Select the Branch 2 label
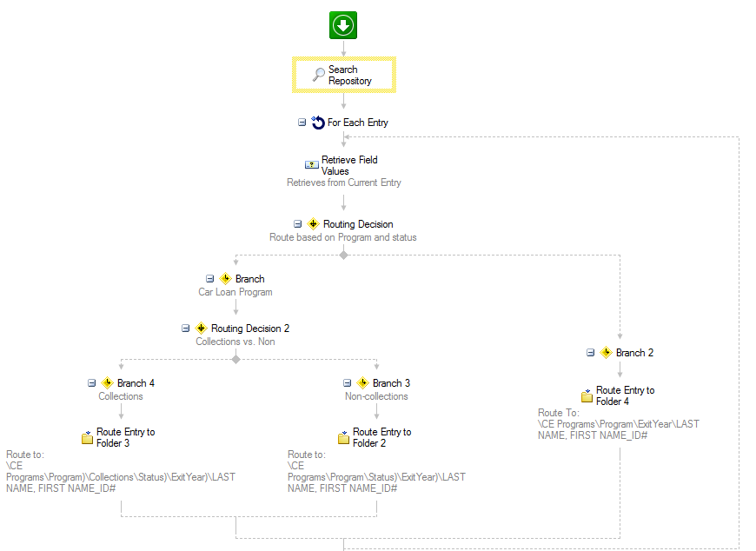The height and width of the screenshot is (551, 756). click(x=635, y=353)
